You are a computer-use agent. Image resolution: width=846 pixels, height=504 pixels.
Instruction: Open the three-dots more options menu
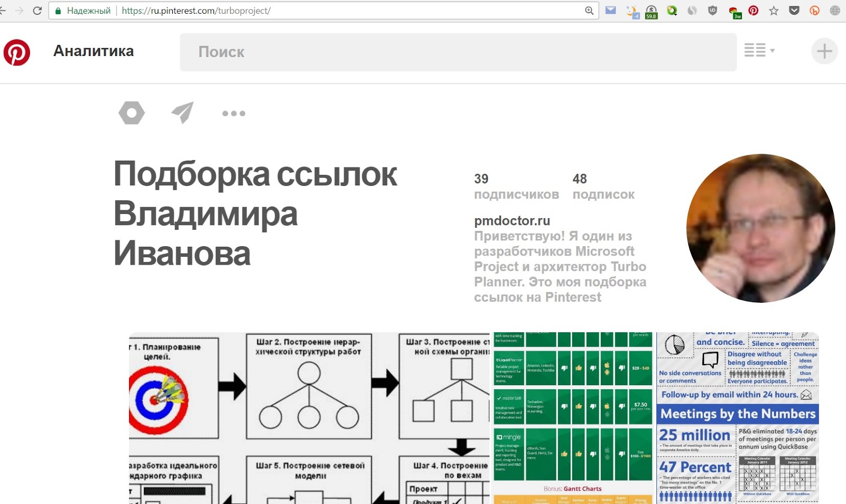pos(234,113)
